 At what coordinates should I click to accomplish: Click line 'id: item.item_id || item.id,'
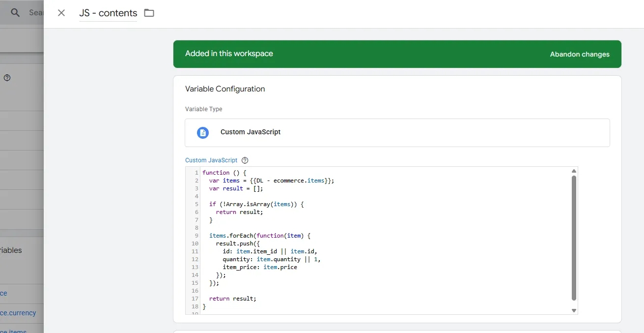point(270,251)
